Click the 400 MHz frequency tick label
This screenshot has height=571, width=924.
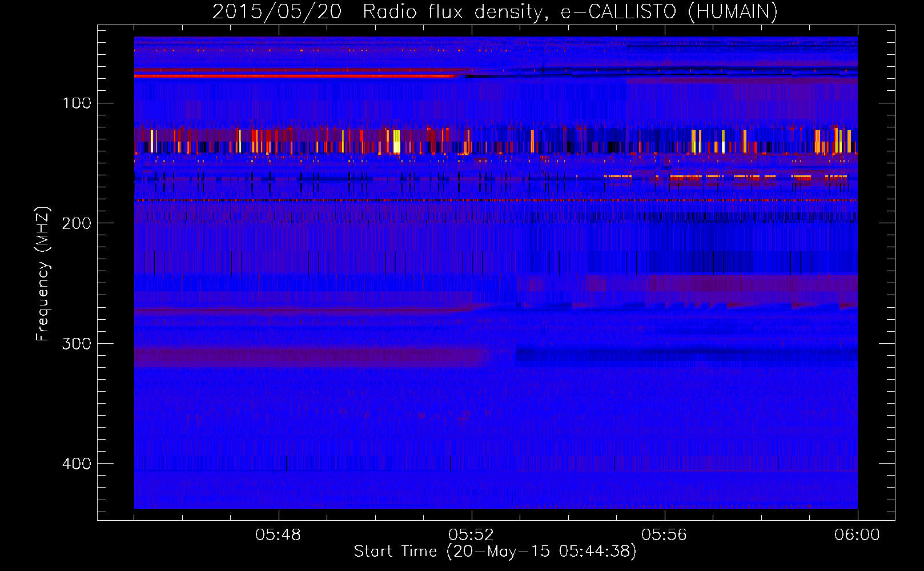(77, 463)
